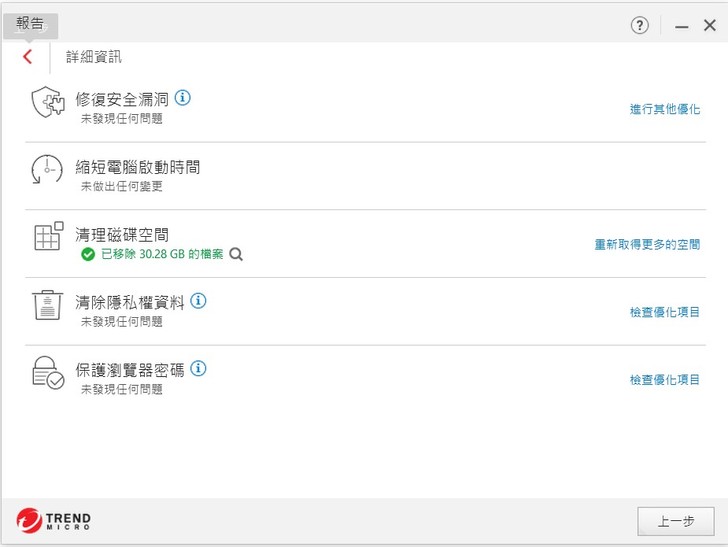Image resolution: width=728 pixels, height=547 pixels.
Task: Click the green checkmark status icon
Action: click(88, 254)
